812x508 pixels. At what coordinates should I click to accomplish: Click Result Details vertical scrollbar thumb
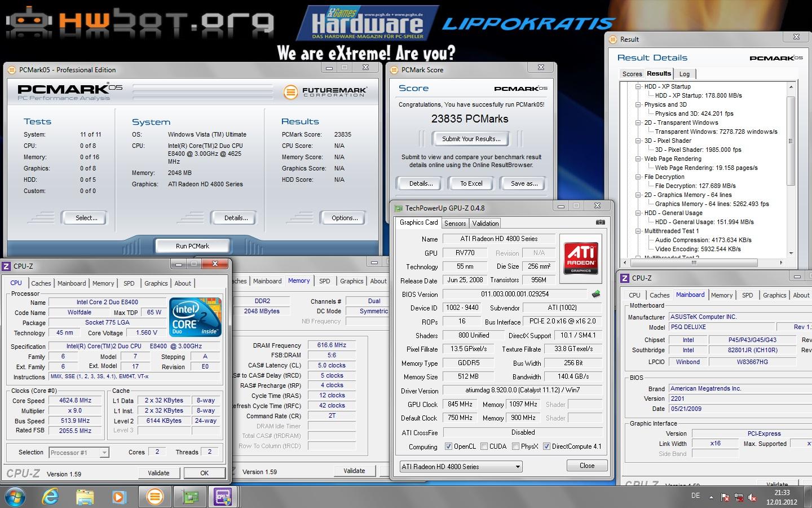click(x=791, y=141)
